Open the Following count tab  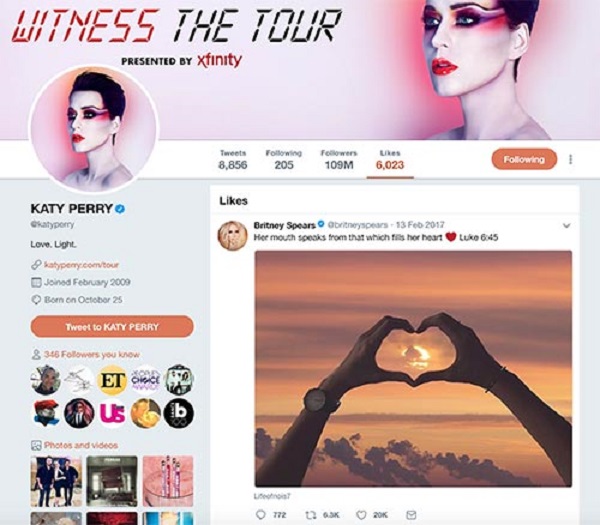point(284,159)
